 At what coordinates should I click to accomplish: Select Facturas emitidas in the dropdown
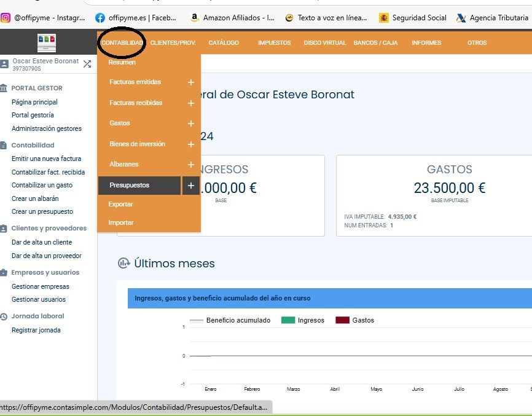click(x=135, y=82)
